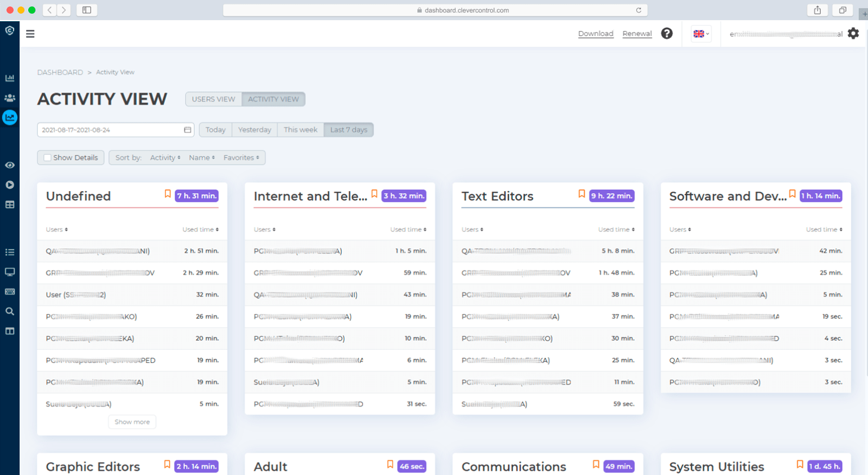Sort Undefined card by Used time

(200, 230)
